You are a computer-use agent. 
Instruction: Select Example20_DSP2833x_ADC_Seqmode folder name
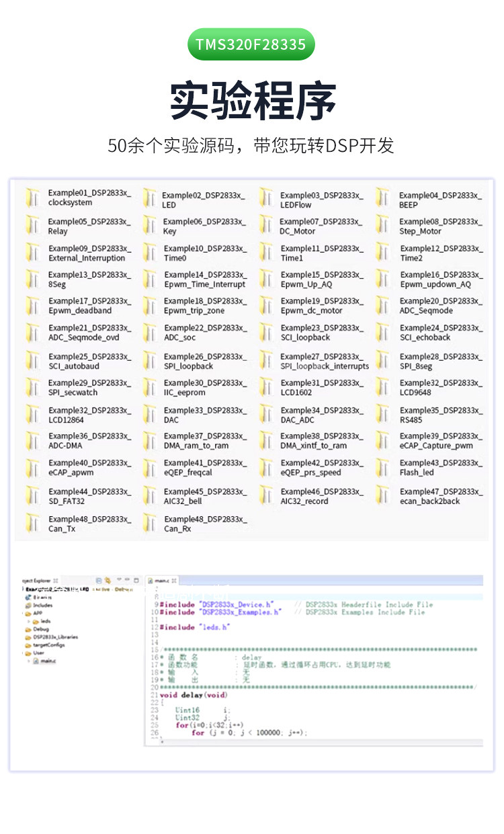tap(442, 306)
